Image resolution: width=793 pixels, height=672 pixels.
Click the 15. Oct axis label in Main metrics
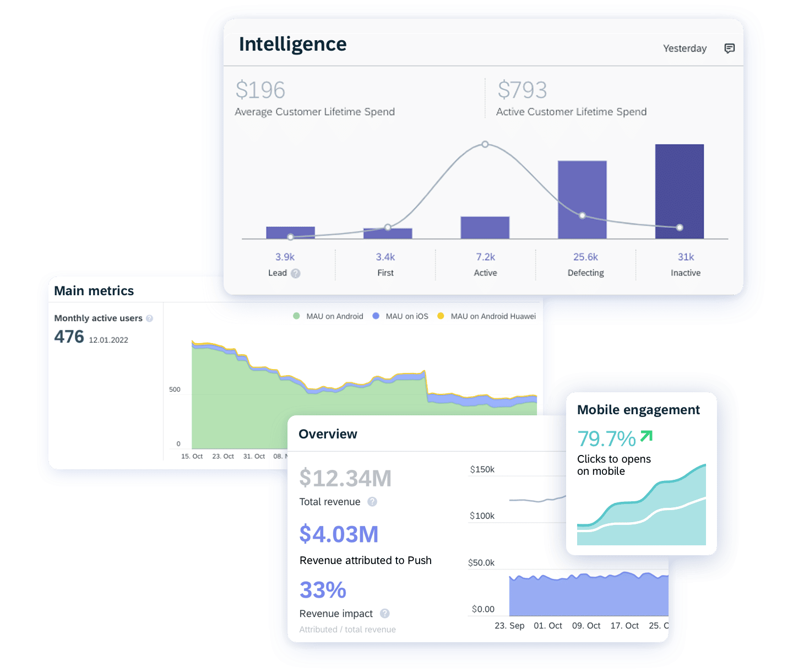point(192,457)
